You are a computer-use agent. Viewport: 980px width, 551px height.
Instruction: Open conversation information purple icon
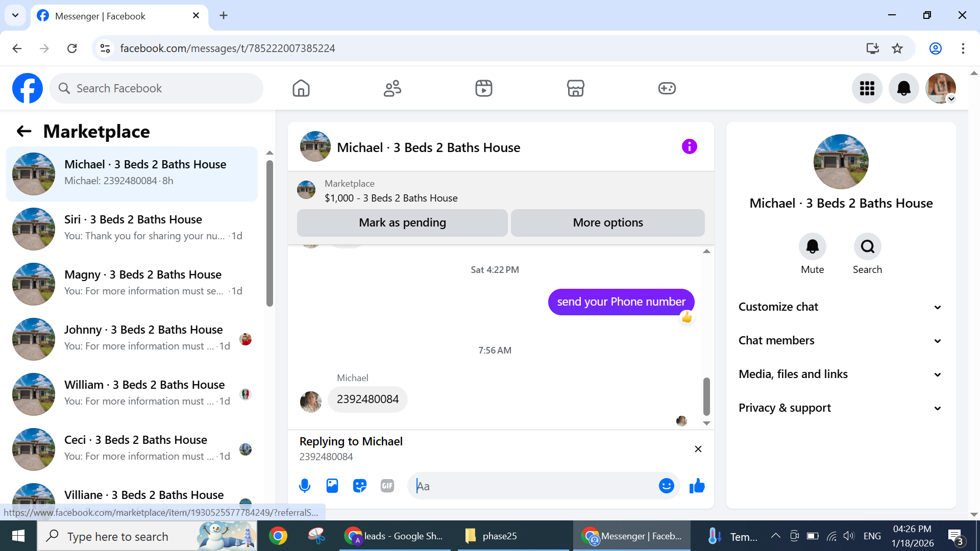tap(689, 147)
